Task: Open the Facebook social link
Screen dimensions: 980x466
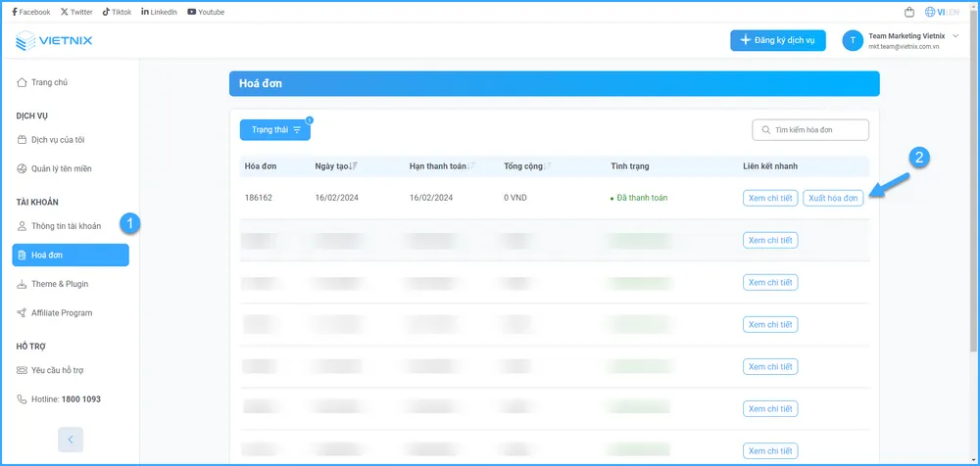Action: click(30, 12)
